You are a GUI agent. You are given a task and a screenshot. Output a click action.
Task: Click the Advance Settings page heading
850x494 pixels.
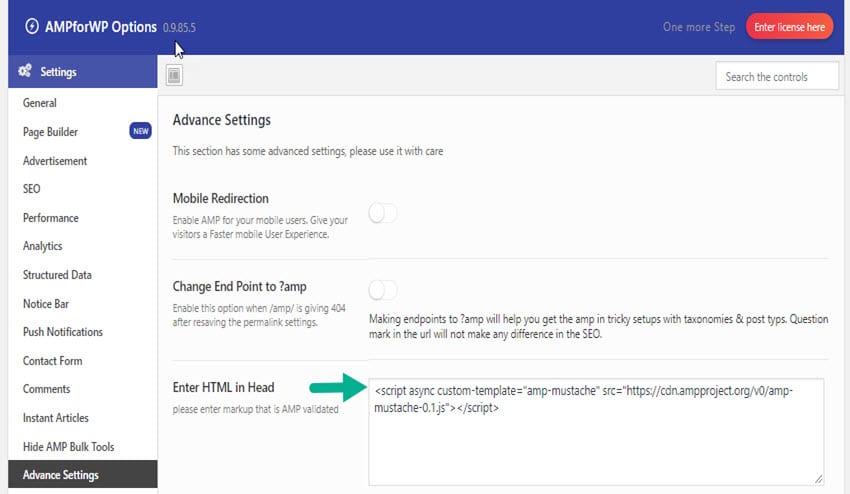click(222, 120)
